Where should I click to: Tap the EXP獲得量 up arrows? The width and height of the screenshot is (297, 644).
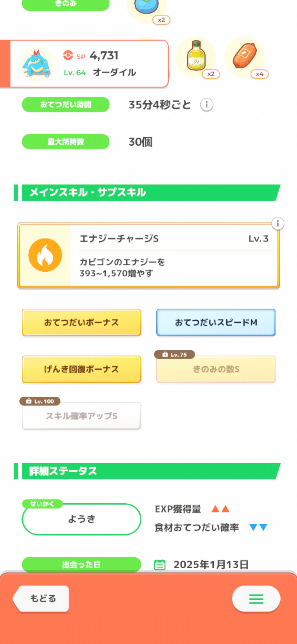[x=220, y=509]
